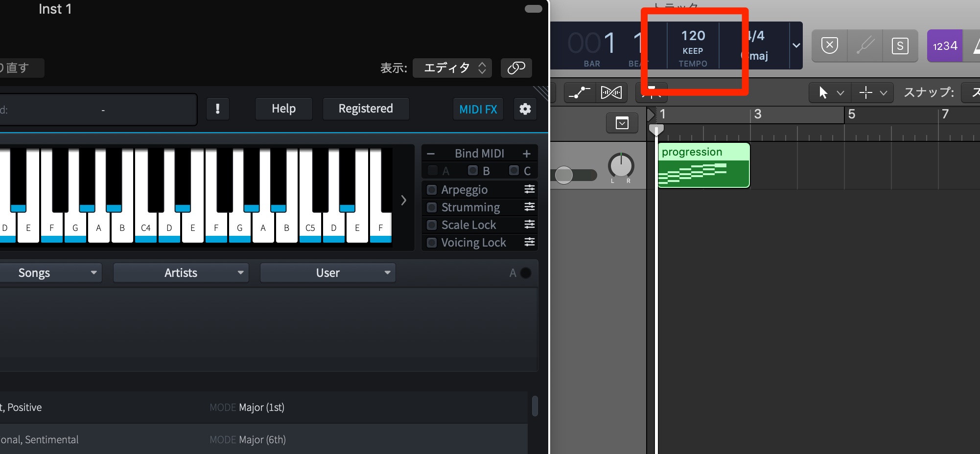Screen dimensions: 980x454
Task: Enable the Scale Lock checkbox
Action: point(432,225)
